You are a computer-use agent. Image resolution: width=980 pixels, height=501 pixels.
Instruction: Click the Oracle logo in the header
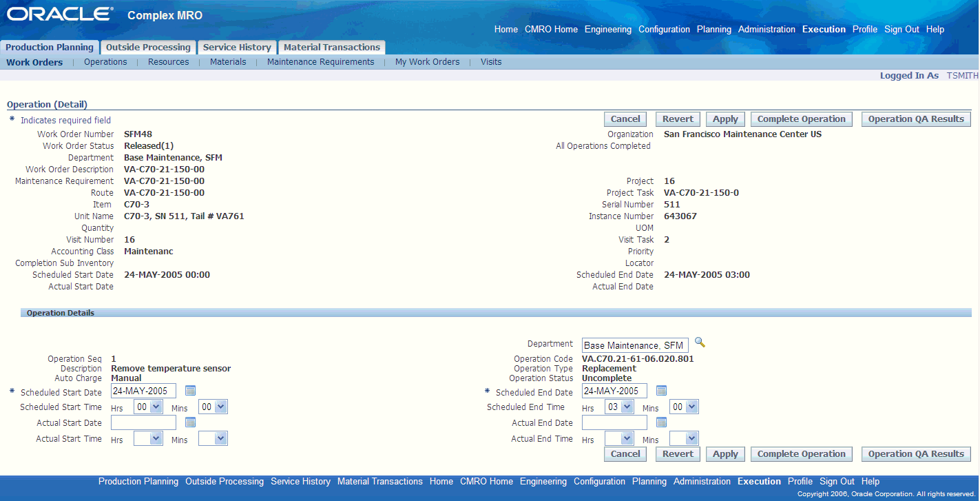coord(61,14)
